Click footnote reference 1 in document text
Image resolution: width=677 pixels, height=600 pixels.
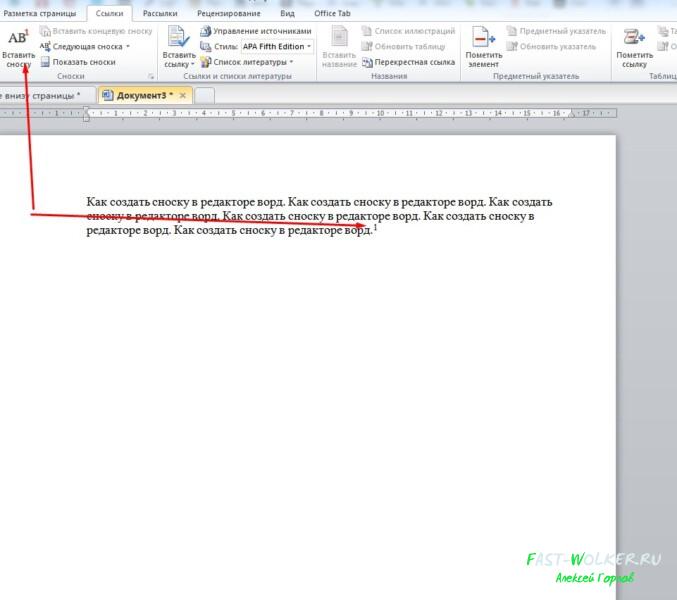(375, 227)
